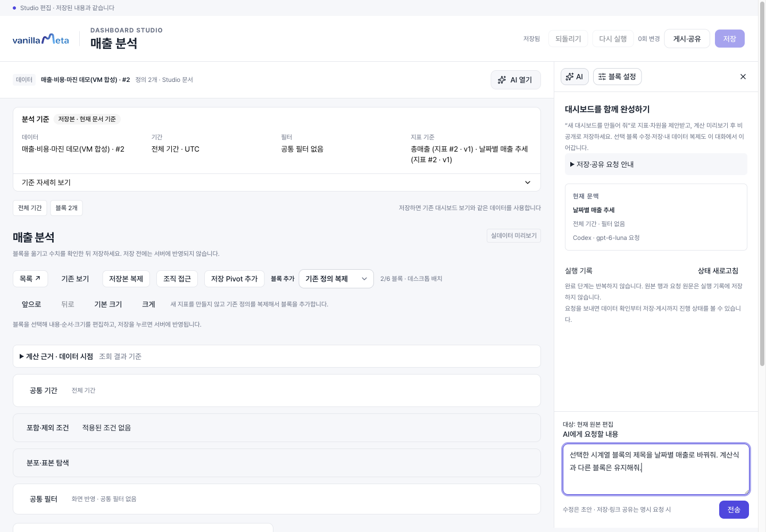Click the sliders icon beside 블록 설정
The height and width of the screenshot is (532, 766).
[x=602, y=77]
